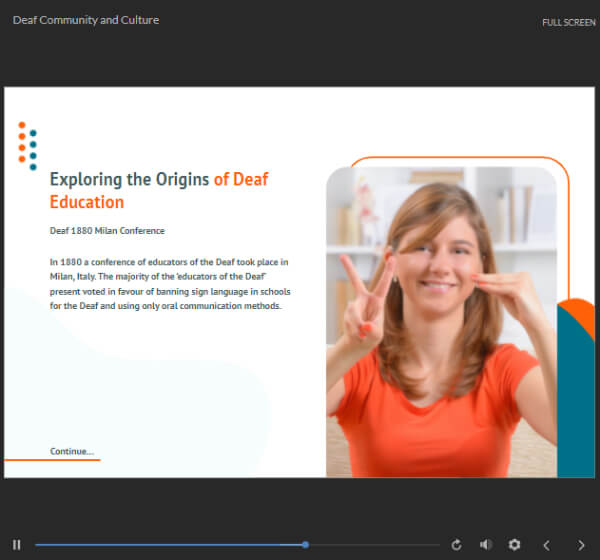600x560 pixels.
Task: Advance with the next slide arrow
Action: pyautogui.click(x=581, y=544)
